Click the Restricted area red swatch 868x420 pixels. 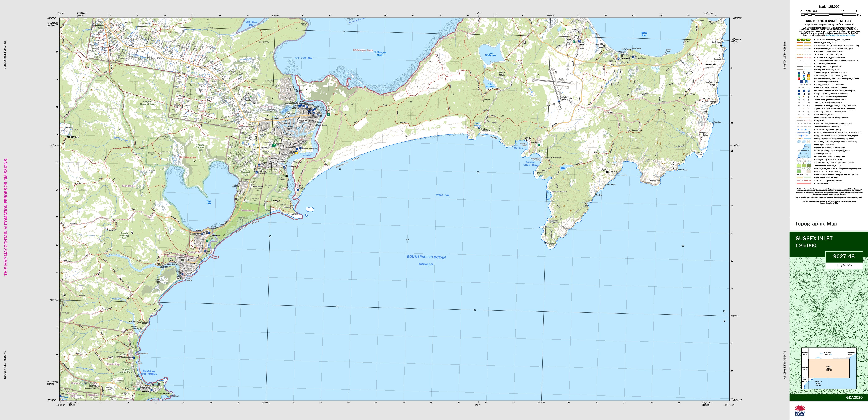click(803, 184)
